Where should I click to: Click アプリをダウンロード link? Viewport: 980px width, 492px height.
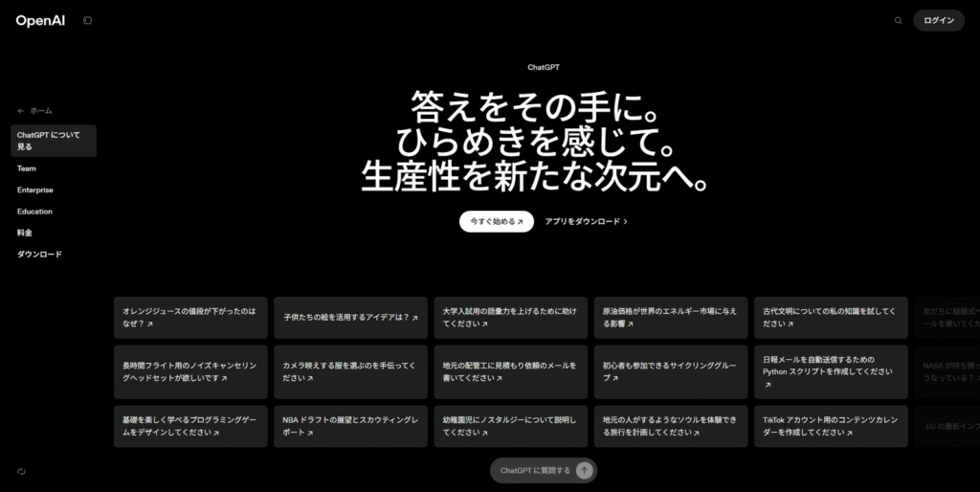click(x=586, y=221)
